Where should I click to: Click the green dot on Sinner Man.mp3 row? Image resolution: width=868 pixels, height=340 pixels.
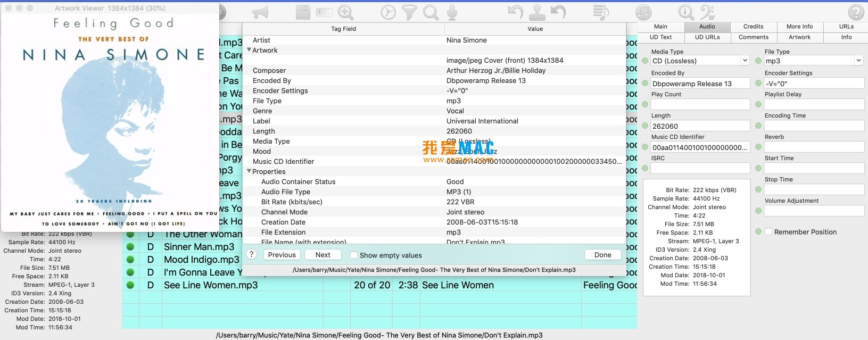pos(130,247)
